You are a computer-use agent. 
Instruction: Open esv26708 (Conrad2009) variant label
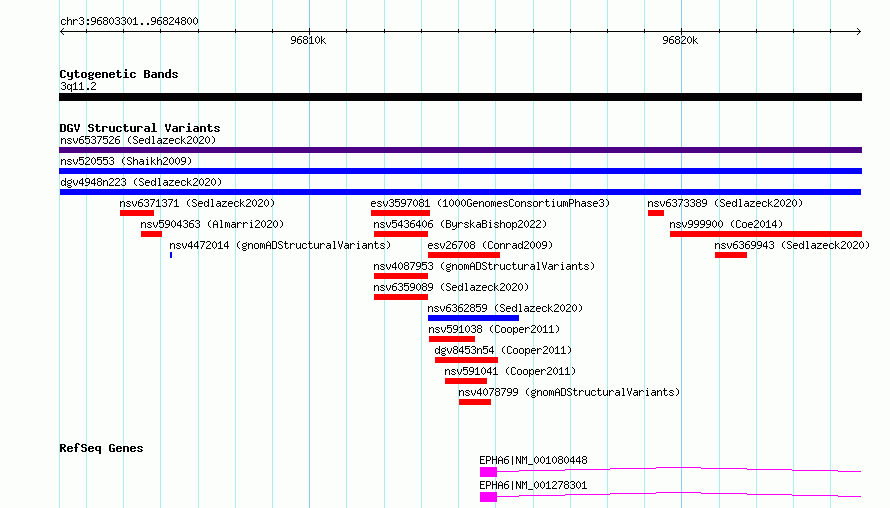click(490, 245)
